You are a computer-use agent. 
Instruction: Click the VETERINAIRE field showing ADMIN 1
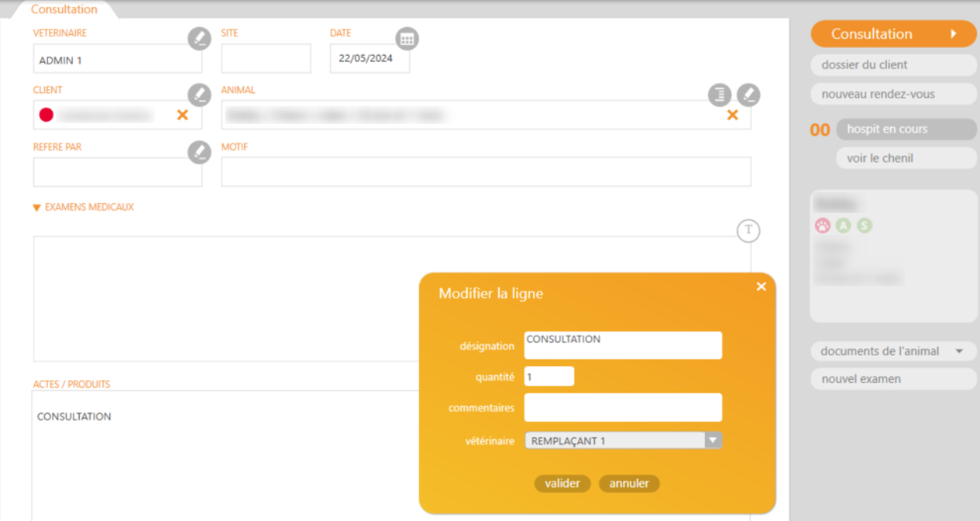coord(118,59)
